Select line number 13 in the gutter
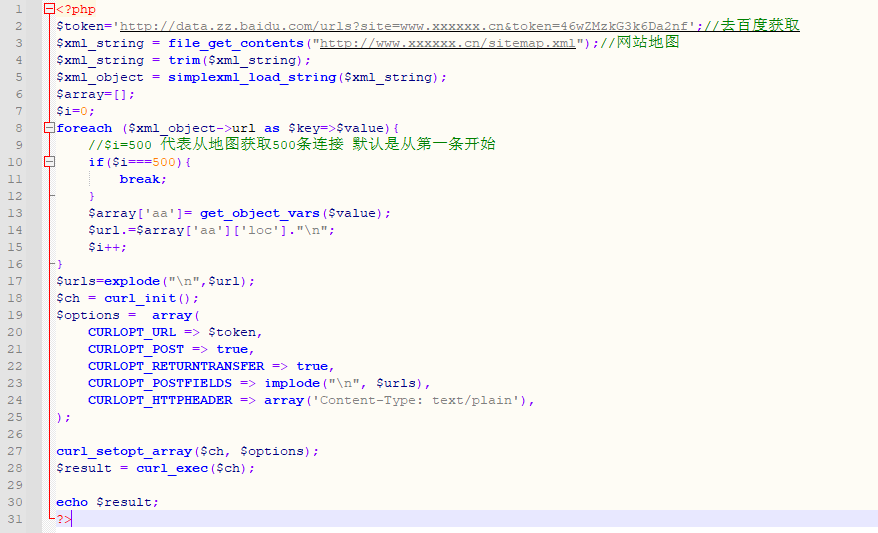 16,213
